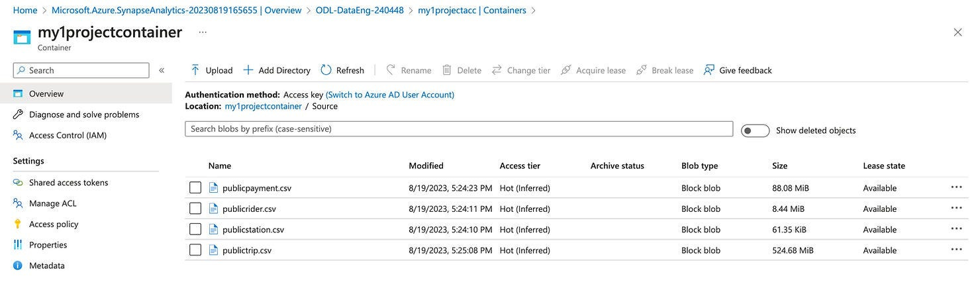This screenshot has height=298, width=980.
Task: Click the Give feedback person icon
Action: 709,70
